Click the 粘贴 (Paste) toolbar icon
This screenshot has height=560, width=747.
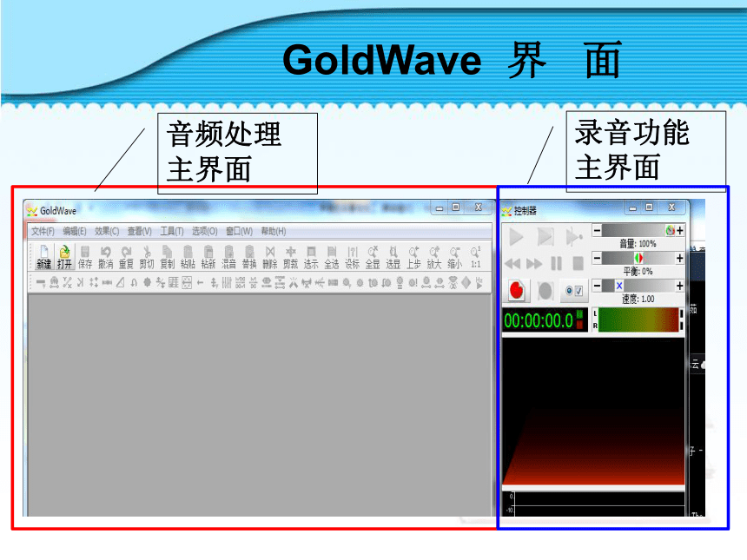pos(188,257)
